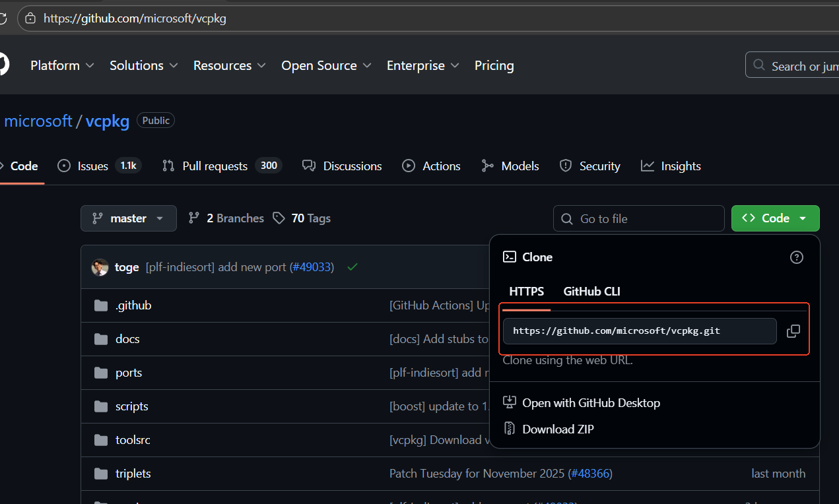Click the Clone help question icon
The width and height of the screenshot is (839, 504).
pos(797,257)
